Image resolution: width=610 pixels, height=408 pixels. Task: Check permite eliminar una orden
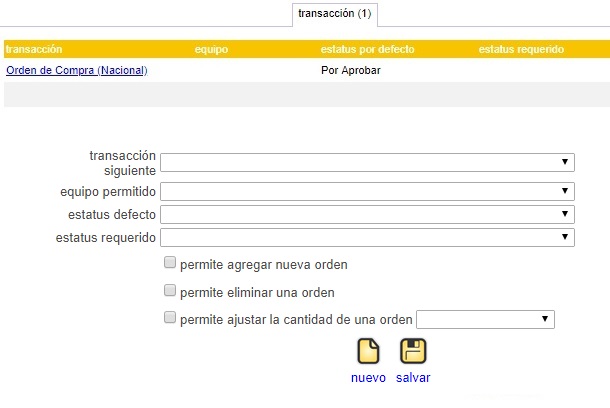(x=170, y=290)
